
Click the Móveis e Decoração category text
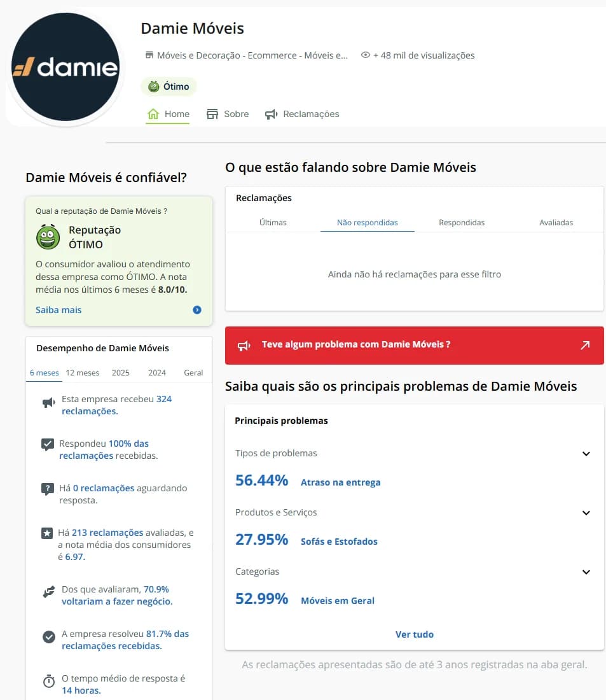click(252, 55)
